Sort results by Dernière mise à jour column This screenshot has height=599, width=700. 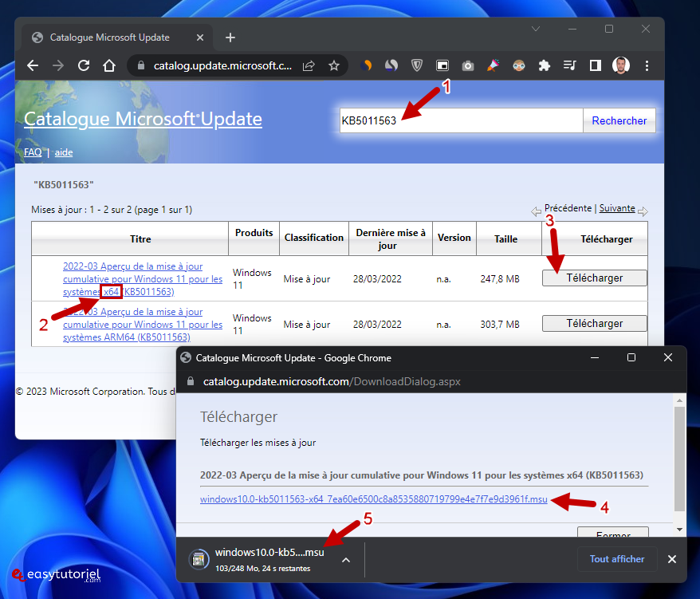[391, 239]
